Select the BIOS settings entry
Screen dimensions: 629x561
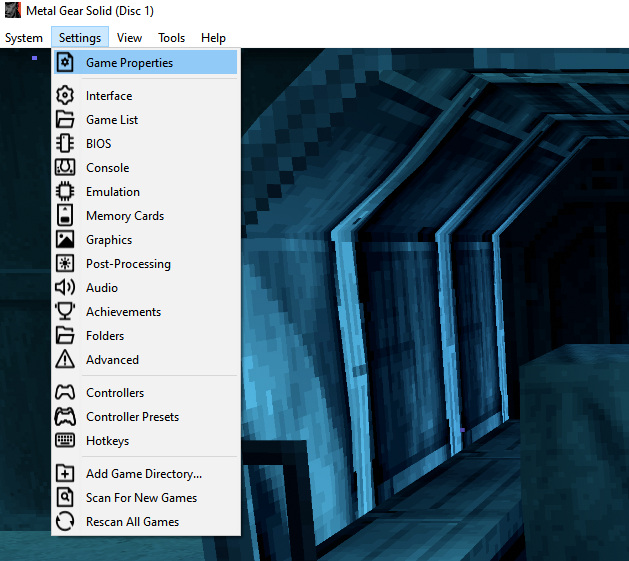pyautogui.click(x=146, y=143)
